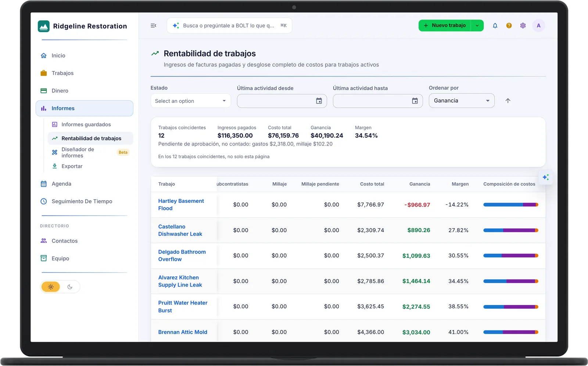Open Pruitt Water Heater Burst job

[x=183, y=307]
